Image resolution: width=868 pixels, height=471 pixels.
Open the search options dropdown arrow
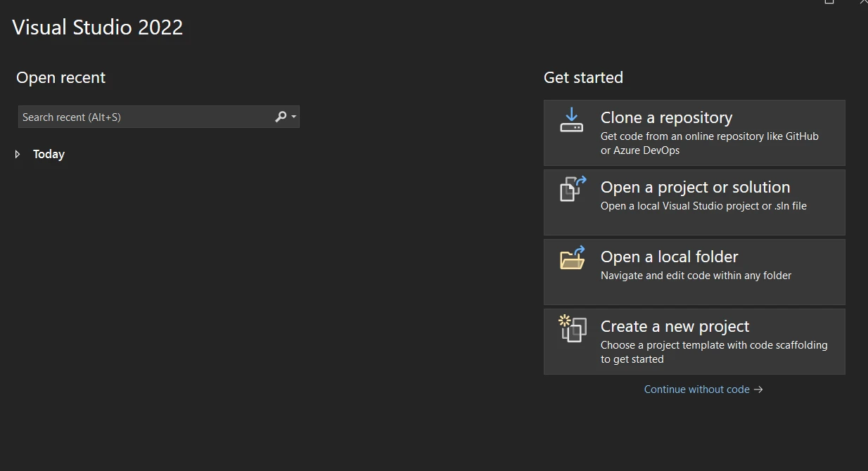pyautogui.click(x=293, y=117)
